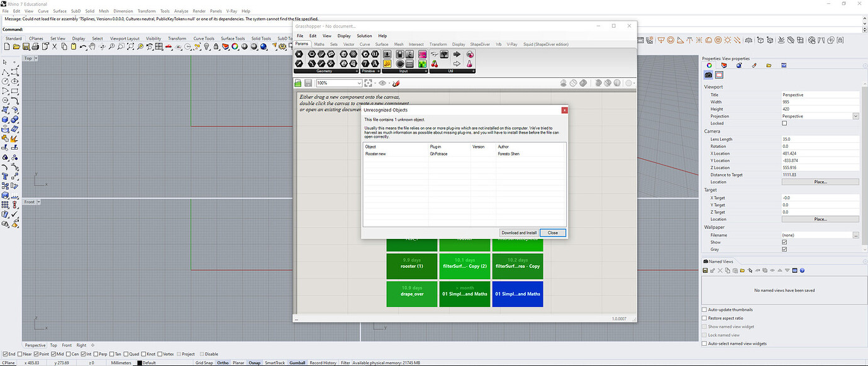868x366 pixels.
Task: Switch to the Maths tab in Grasshopper
Action: tap(319, 44)
